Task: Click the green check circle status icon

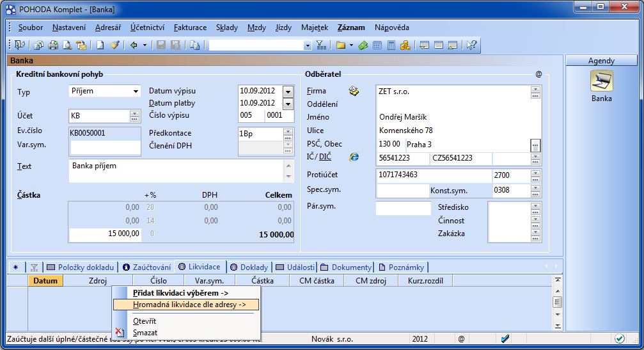Action: 620,338
